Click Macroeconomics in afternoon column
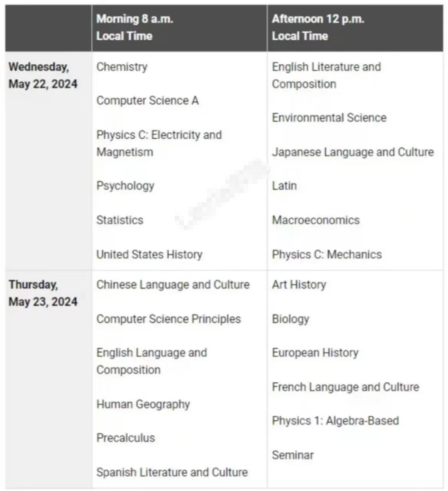 click(316, 220)
